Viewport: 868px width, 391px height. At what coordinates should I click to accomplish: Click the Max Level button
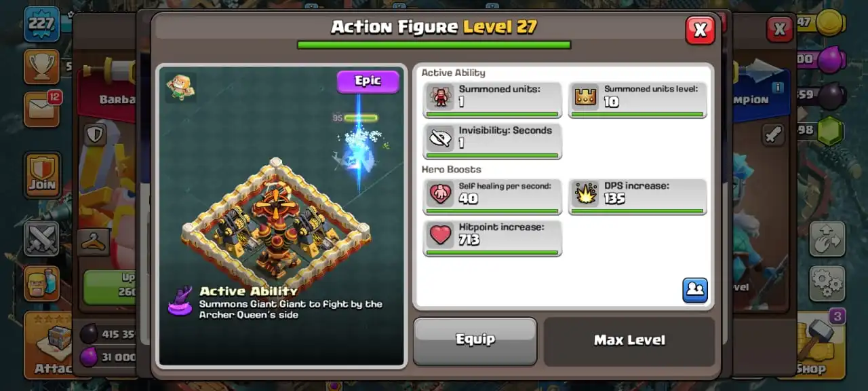629,341
